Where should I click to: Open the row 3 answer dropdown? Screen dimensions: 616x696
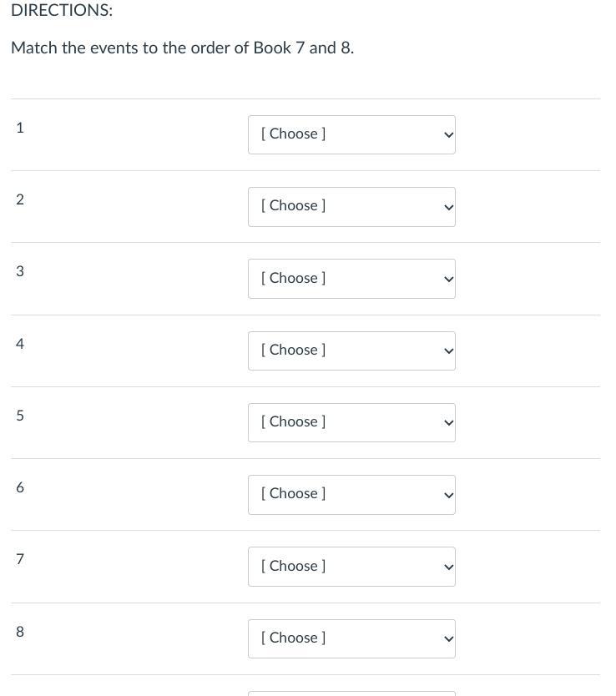click(351, 279)
